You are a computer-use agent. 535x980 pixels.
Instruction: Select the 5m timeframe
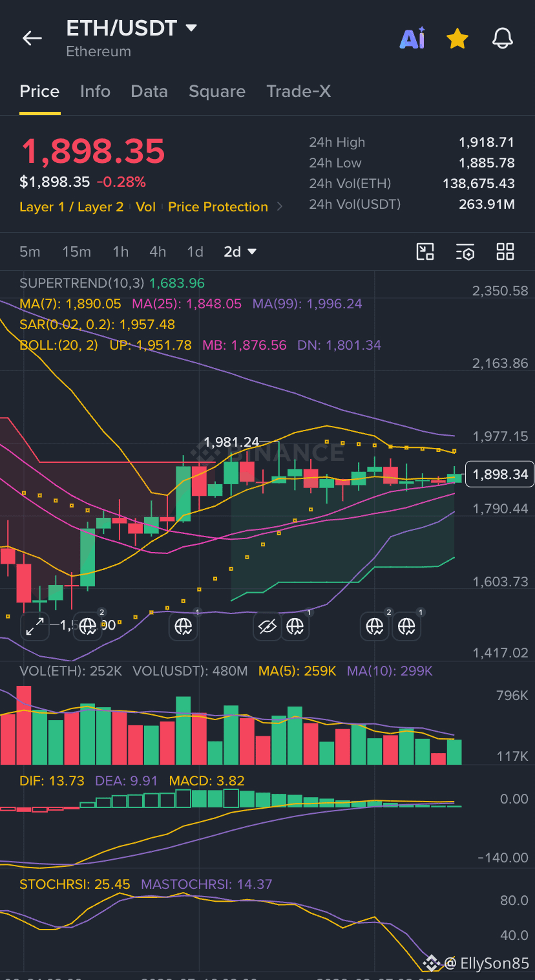[x=30, y=251]
